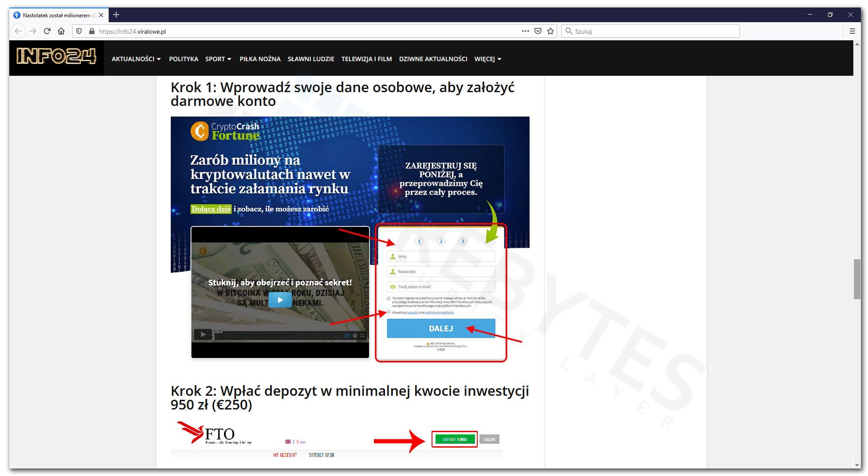Go back to the previous page
Image resolution: width=868 pixels, height=476 pixels.
coord(18,31)
